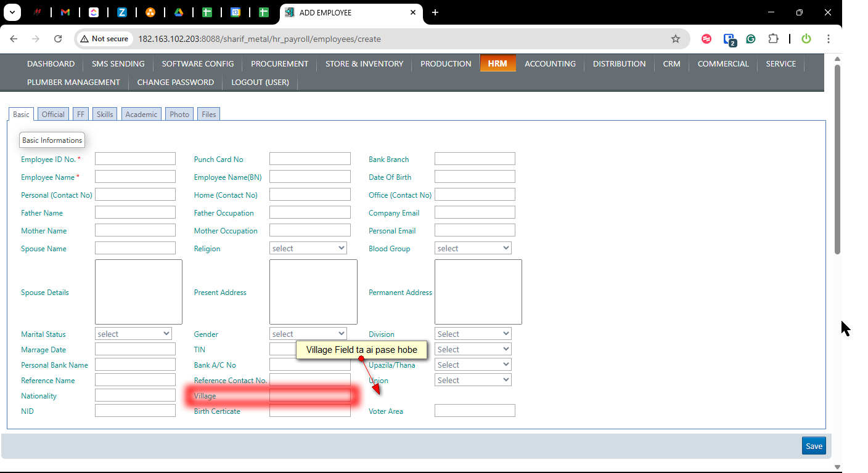Open the PLUMBER MANAGEMENT menu
The height and width of the screenshot is (473, 868).
click(x=73, y=82)
